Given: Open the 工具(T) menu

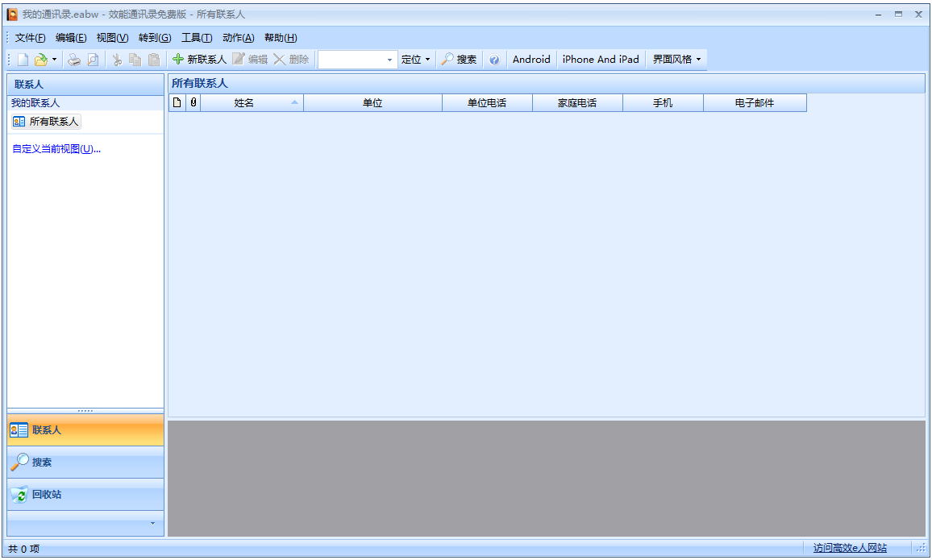Looking at the screenshot, I should coord(197,38).
